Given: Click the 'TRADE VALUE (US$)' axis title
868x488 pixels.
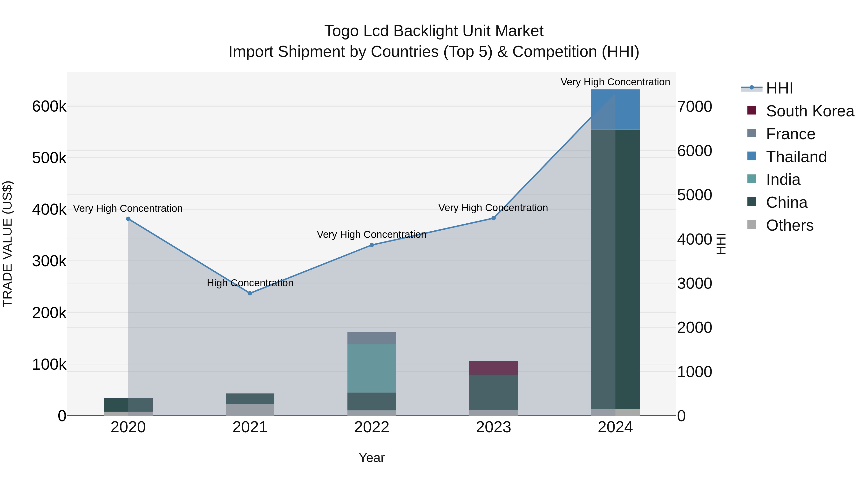Looking at the screenshot, I should coord(7,244).
